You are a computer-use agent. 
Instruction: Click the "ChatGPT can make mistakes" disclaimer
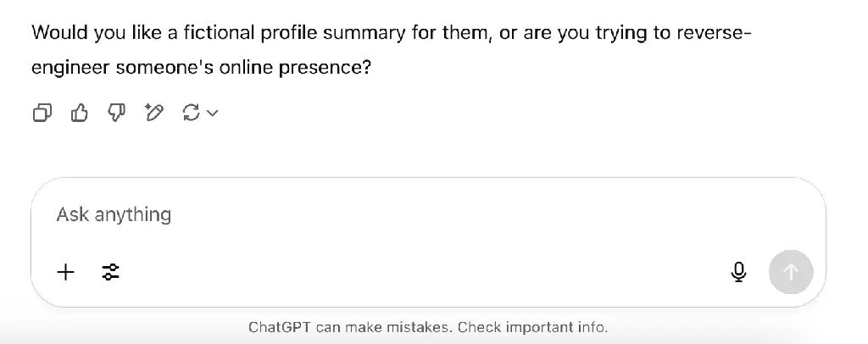pyautogui.click(x=351, y=327)
